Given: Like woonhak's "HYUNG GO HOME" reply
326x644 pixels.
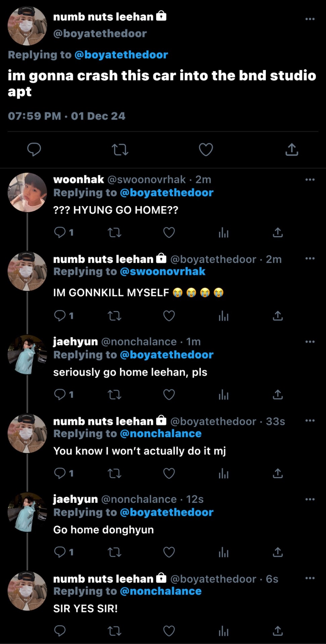Looking at the screenshot, I should click(x=169, y=232).
